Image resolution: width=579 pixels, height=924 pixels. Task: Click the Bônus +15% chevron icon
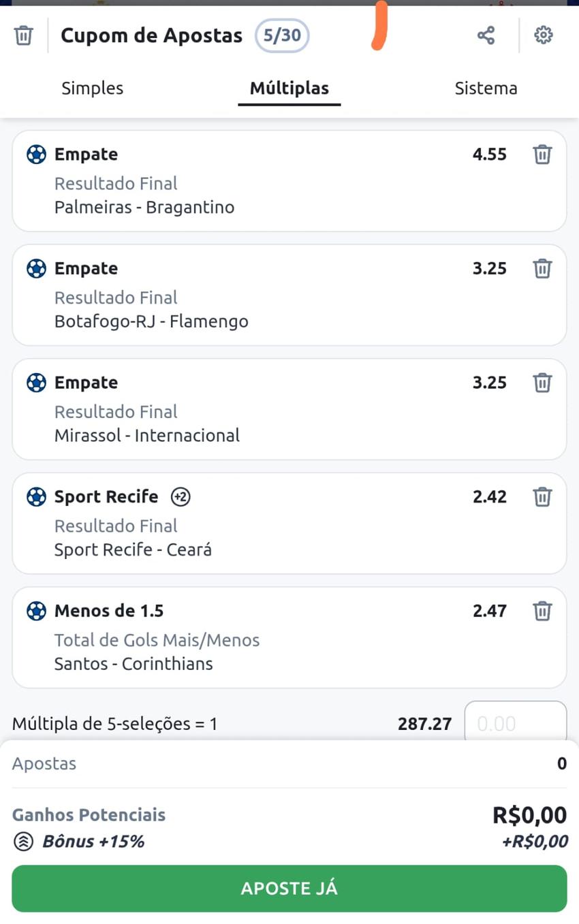click(24, 842)
